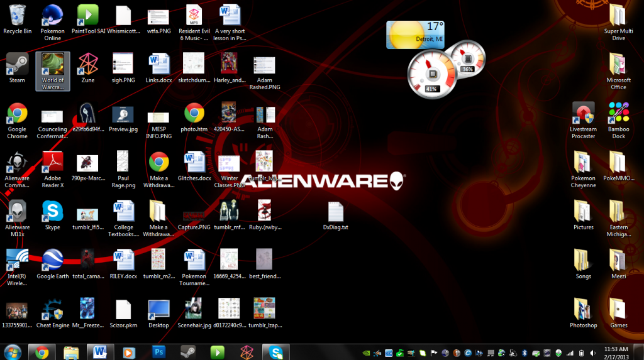The height and width of the screenshot is (360, 644).
Task: Open Links.docx Word document
Action: coord(158,68)
